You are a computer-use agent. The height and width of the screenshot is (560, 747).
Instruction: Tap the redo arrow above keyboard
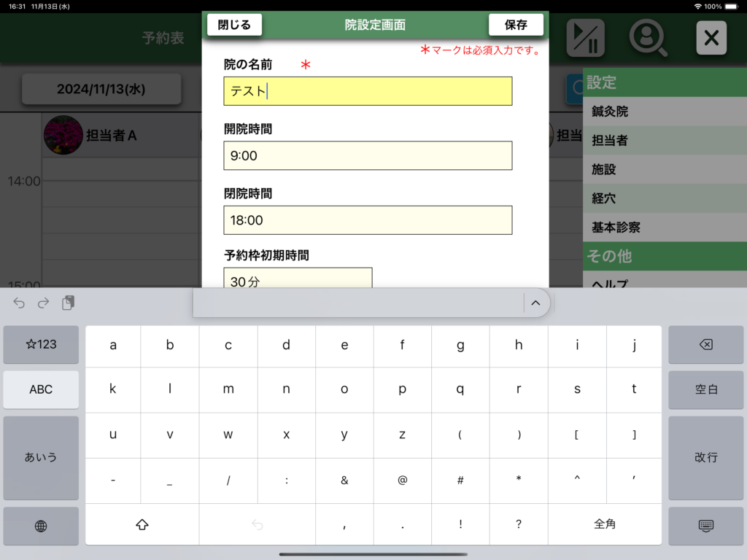43,303
